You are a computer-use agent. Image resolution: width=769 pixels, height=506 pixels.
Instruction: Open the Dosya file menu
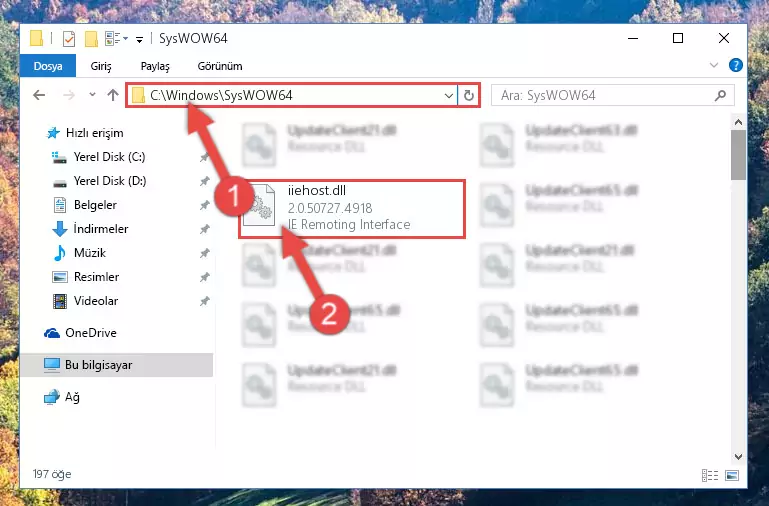click(48, 66)
